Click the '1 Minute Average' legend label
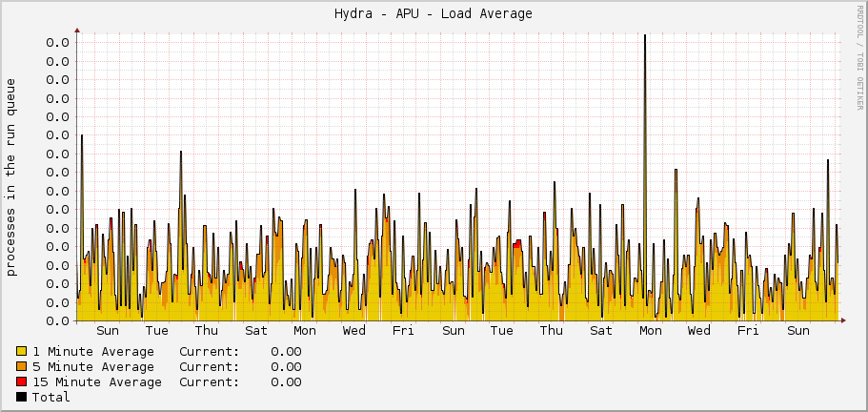This screenshot has width=868, height=412. pyautogui.click(x=93, y=352)
